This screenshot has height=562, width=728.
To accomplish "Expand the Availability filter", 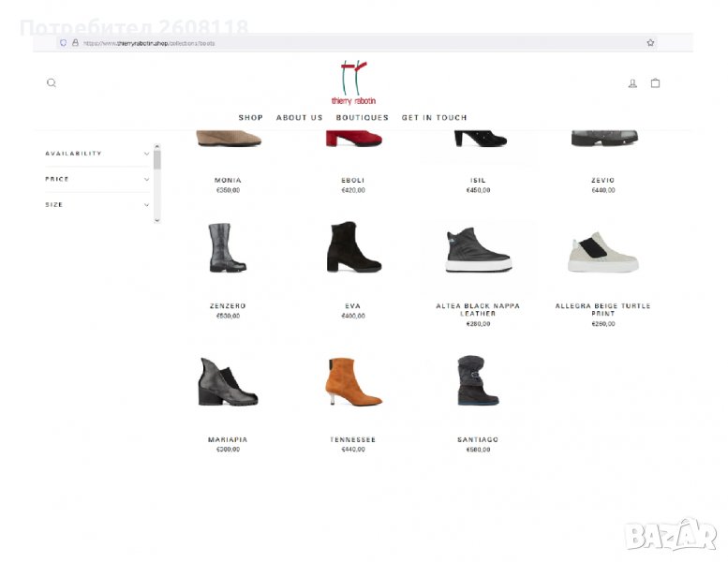I will 97,154.
